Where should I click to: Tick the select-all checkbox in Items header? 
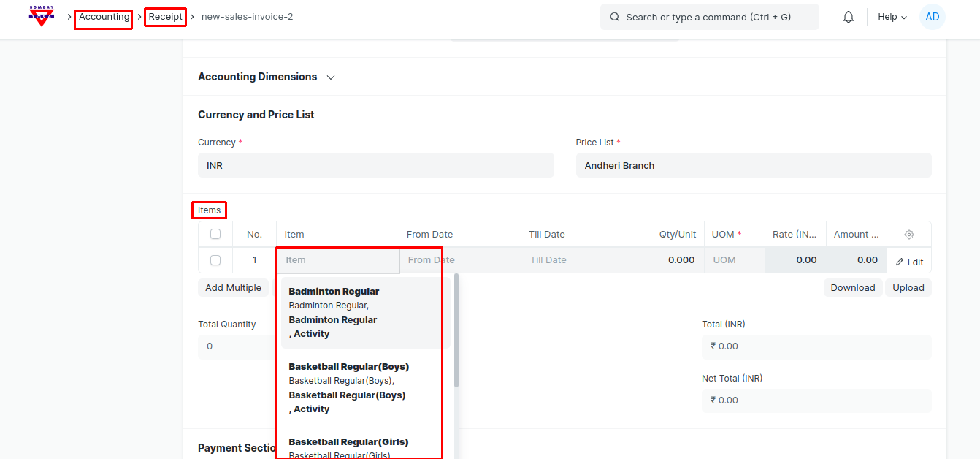click(x=215, y=235)
